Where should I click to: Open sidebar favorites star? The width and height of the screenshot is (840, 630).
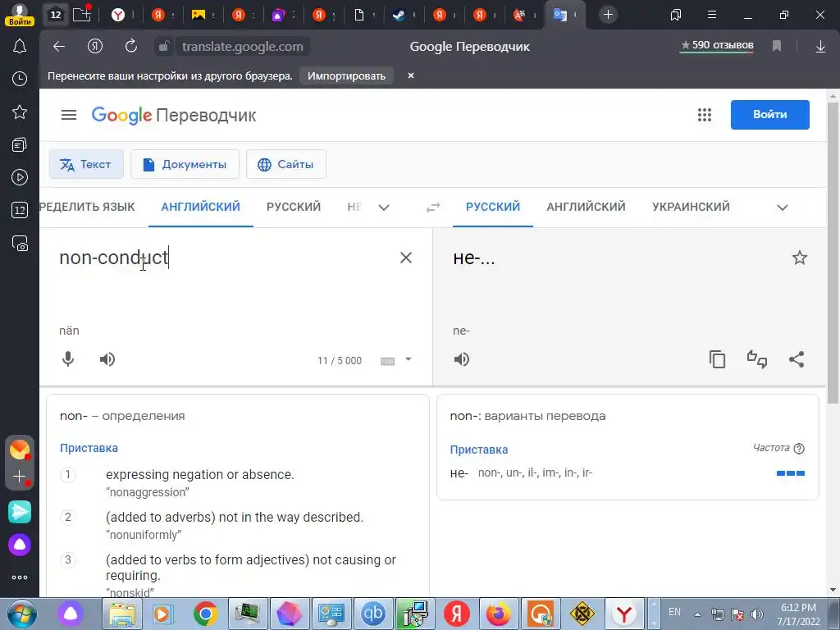20,112
